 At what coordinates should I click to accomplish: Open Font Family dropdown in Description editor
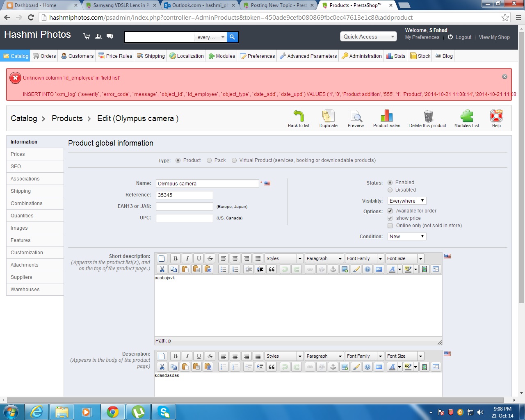pos(364,356)
